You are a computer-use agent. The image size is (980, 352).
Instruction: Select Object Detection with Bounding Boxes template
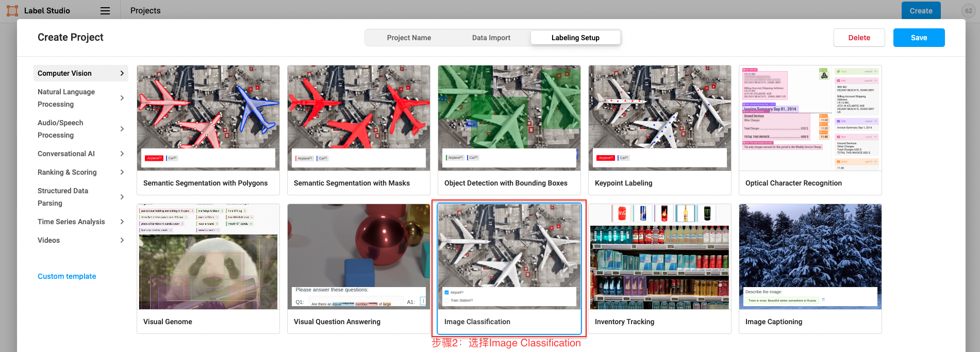509,130
